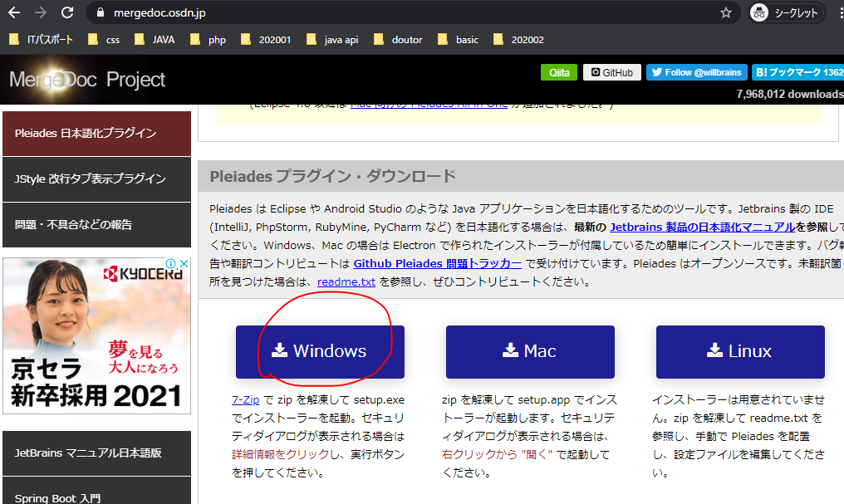Open Jetbrains 製品の日本語化マニュアル link
Viewport: 844px width, 504px height.
coord(703,227)
